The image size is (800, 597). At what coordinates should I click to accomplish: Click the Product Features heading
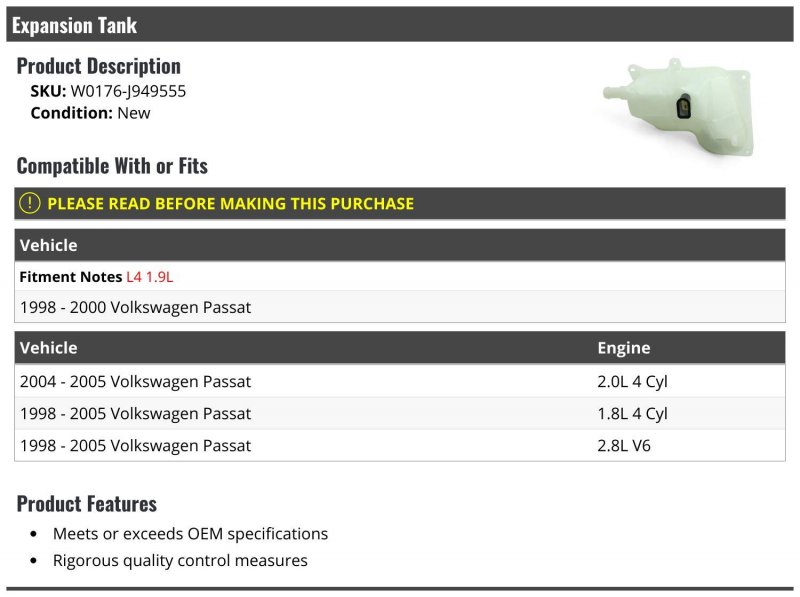(x=87, y=504)
